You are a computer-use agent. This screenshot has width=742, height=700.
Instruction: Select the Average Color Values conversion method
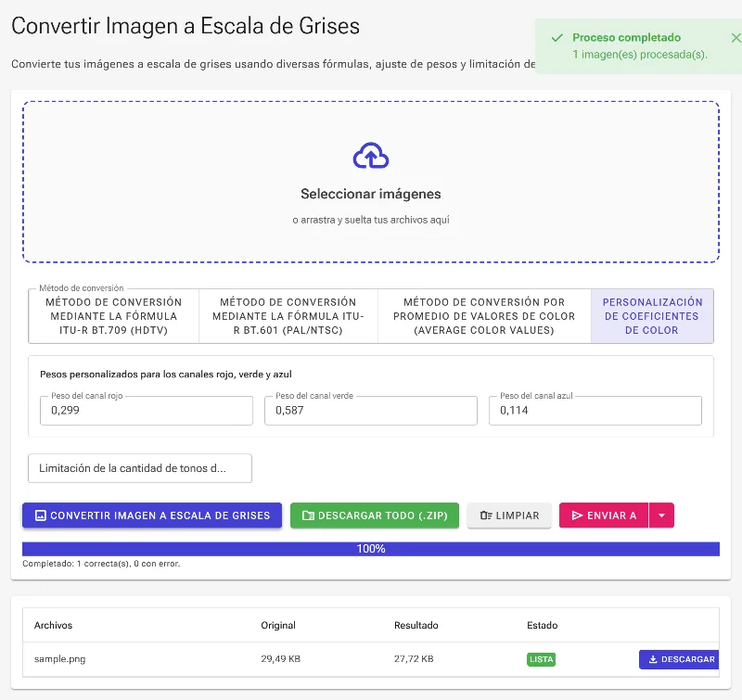[484, 316]
